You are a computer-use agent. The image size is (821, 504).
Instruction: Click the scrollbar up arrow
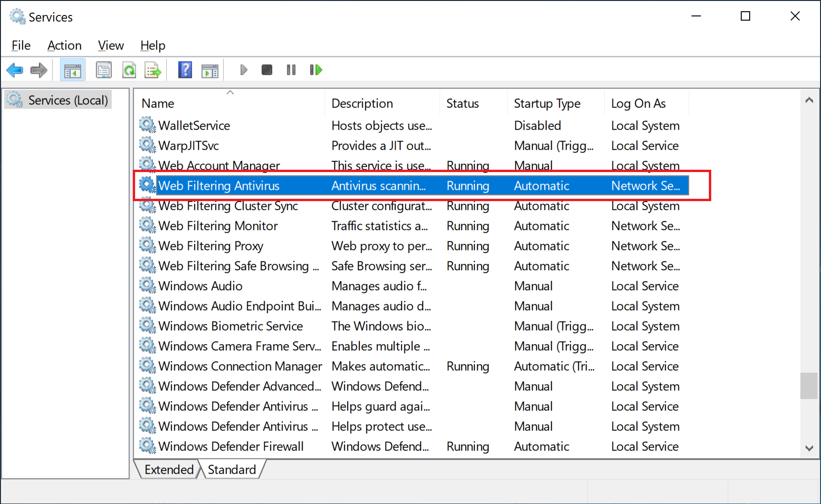pyautogui.click(x=809, y=100)
